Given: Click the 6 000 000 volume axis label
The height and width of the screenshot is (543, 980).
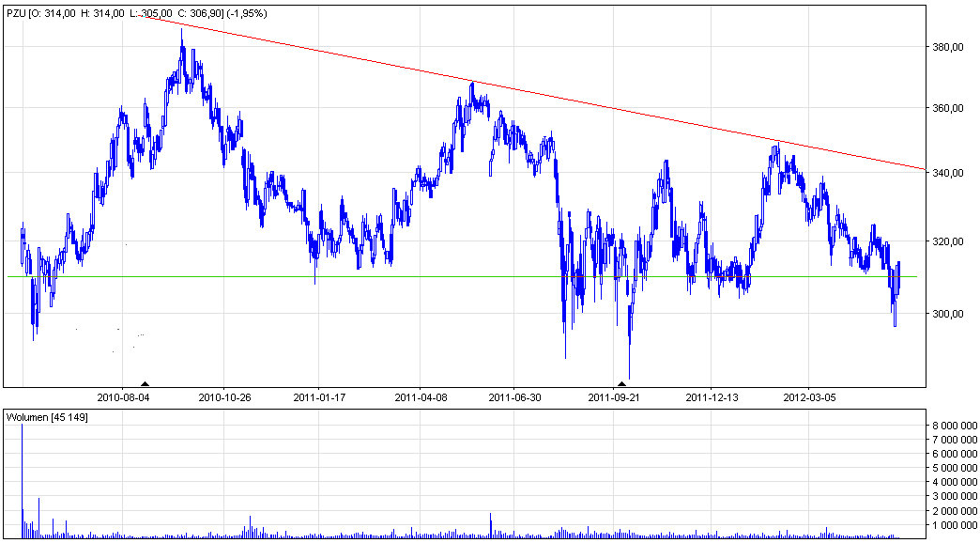Looking at the screenshot, I should point(953,454).
